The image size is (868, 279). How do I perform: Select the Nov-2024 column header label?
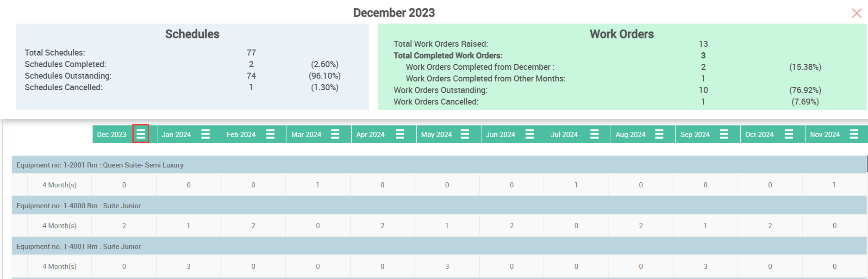tap(825, 135)
